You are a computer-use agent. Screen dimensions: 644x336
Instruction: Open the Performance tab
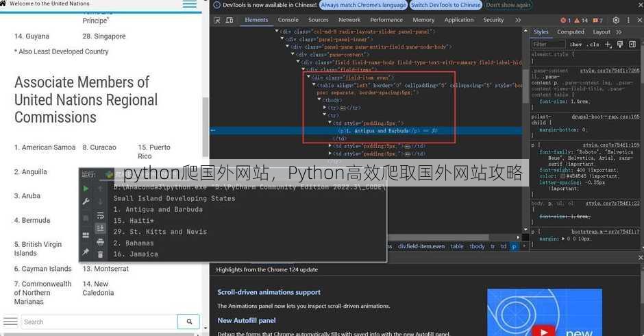tap(386, 20)
